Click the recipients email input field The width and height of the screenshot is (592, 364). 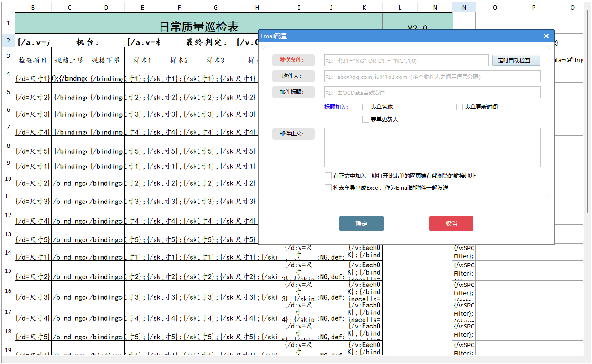click(432, 76)
